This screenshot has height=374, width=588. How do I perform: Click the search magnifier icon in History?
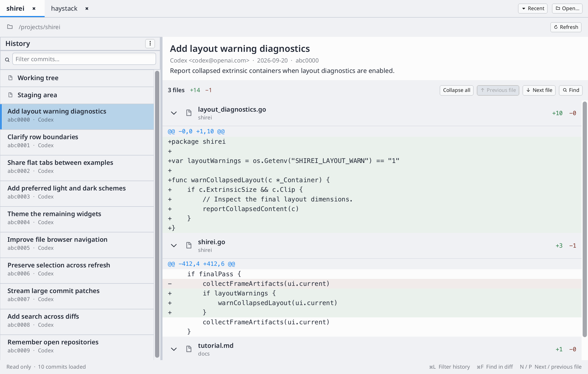click(7, 60)
